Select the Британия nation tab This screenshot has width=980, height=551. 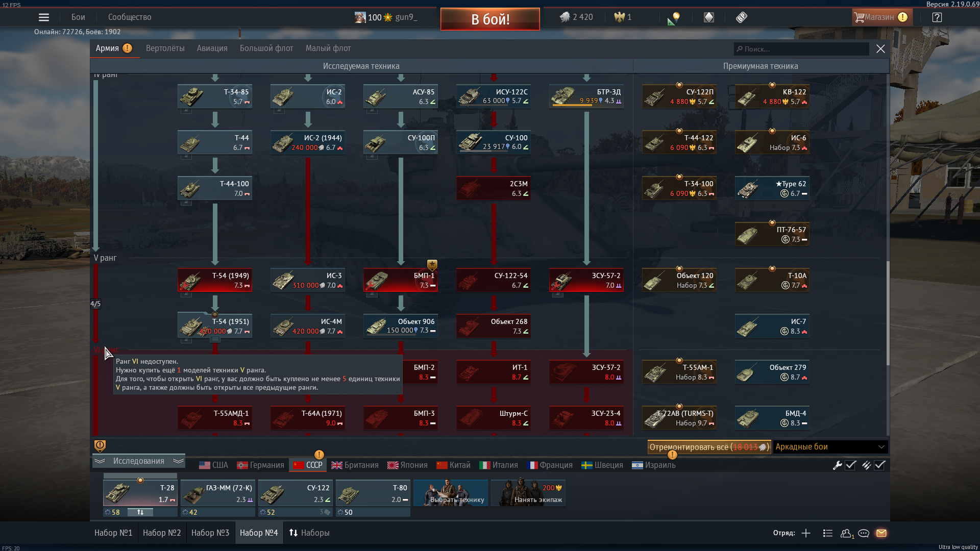tap(355, 465)
